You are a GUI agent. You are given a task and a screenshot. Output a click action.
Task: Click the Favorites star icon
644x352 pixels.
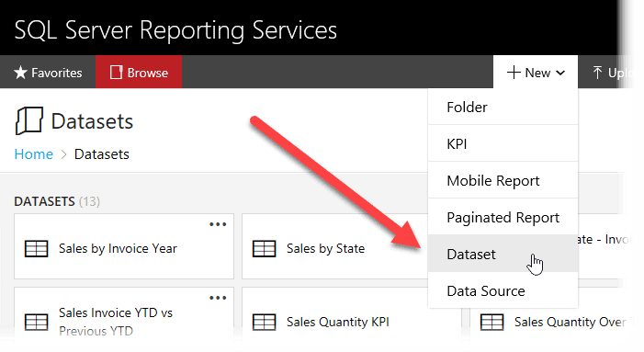coord(20,73)
